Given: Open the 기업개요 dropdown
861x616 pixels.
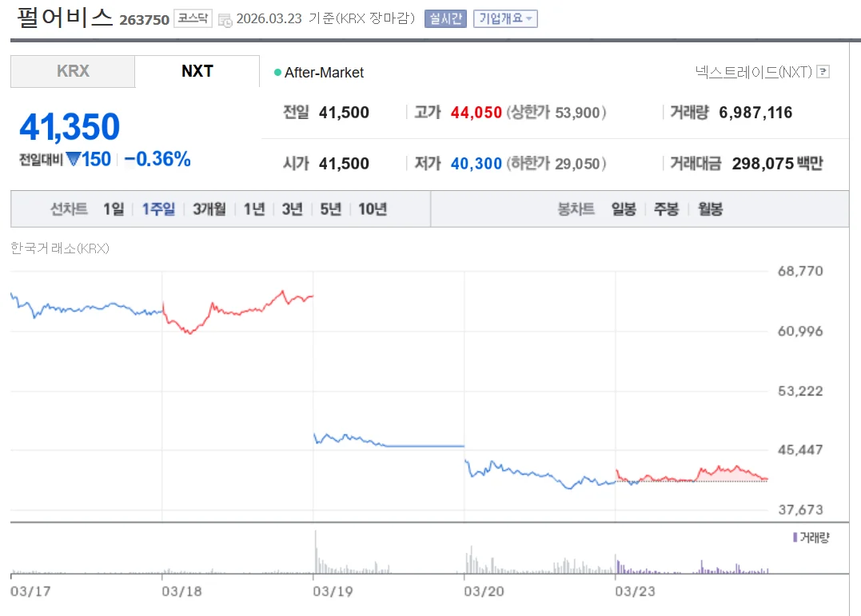Looking at the screenshot, I should pos(505,18).
